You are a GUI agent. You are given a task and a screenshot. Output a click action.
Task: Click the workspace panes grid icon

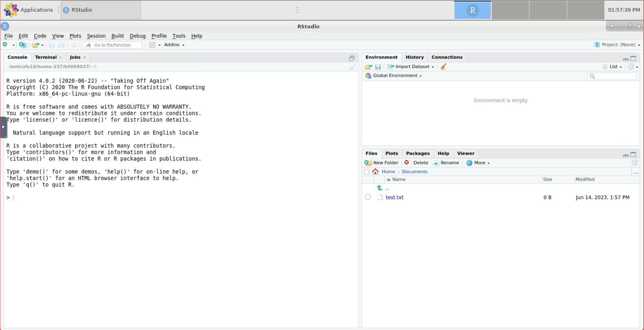click(152, 45)
